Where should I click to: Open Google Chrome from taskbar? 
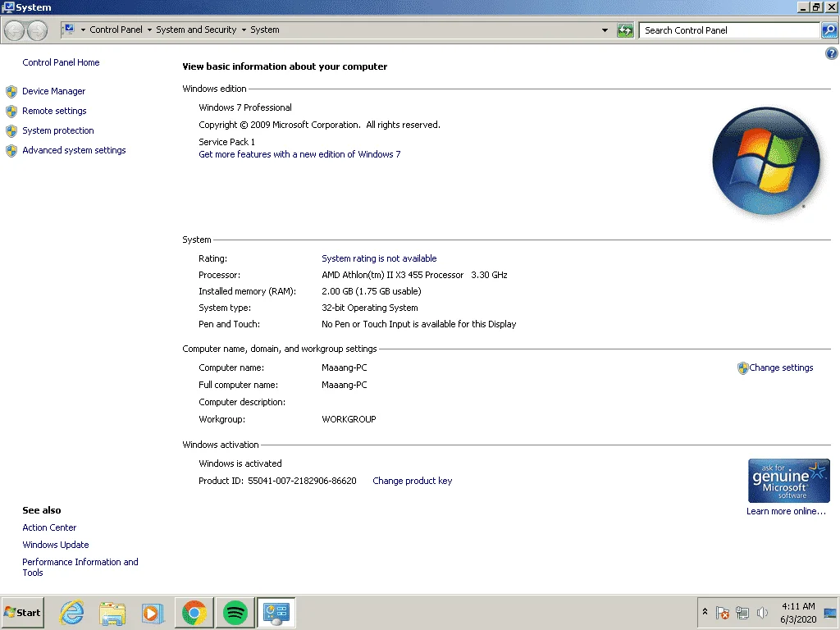tap(194, 612)
